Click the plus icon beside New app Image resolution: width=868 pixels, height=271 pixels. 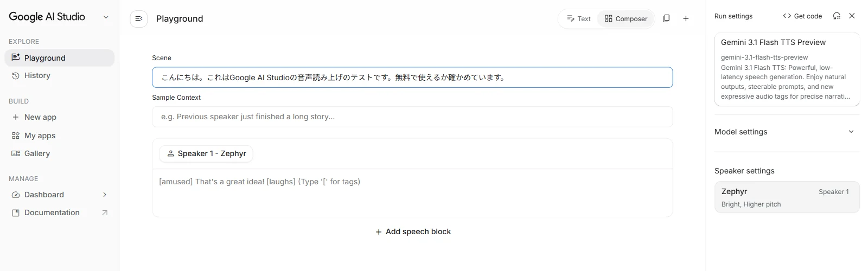(x=16, y=117)
